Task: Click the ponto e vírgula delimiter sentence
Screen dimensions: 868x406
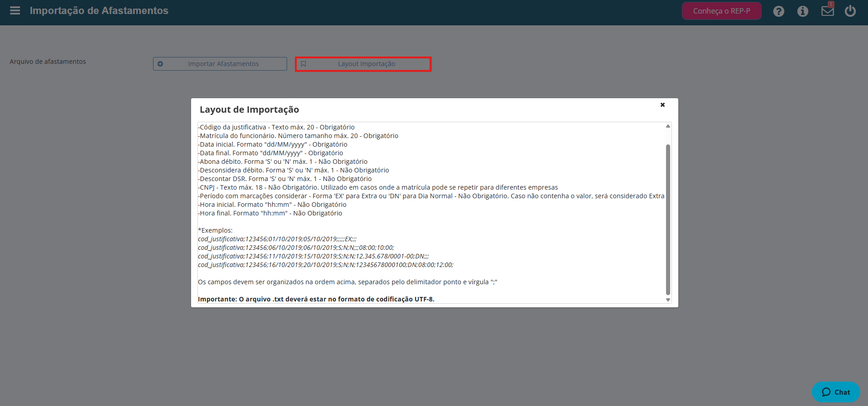Action: click(348, 282)
